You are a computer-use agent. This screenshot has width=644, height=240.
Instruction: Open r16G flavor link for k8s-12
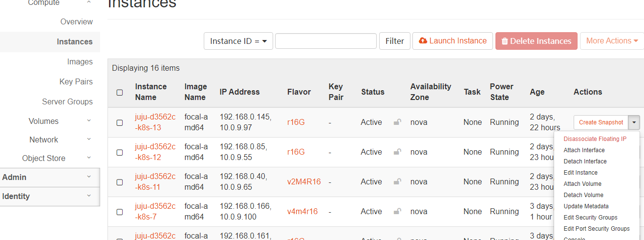click(296, 152)
